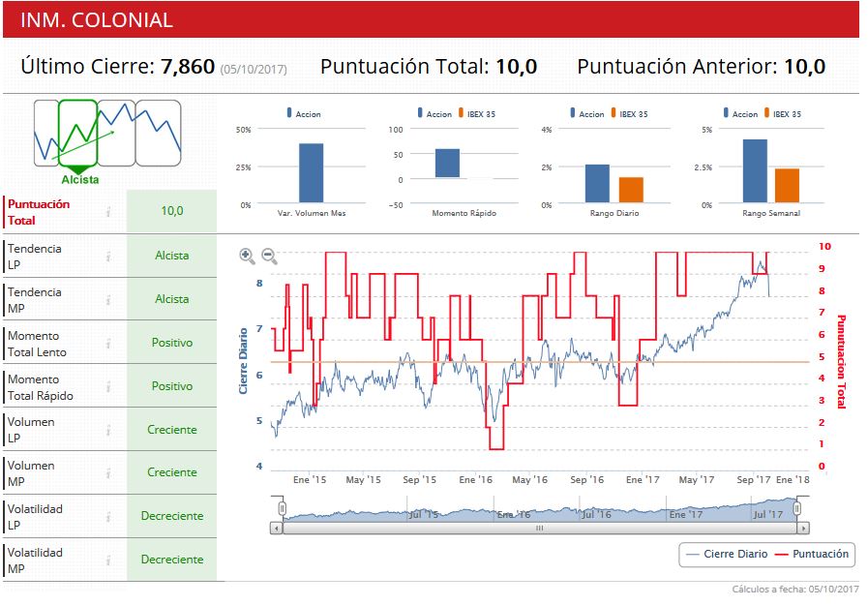Click the Sep '16 main axis label
The image size is (868, 606).
[x=586, y=480]
